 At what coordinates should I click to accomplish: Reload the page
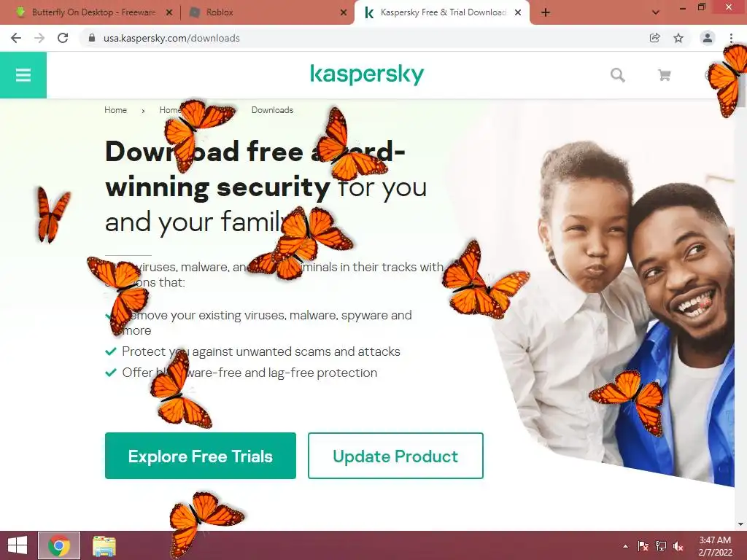point(63,38)
